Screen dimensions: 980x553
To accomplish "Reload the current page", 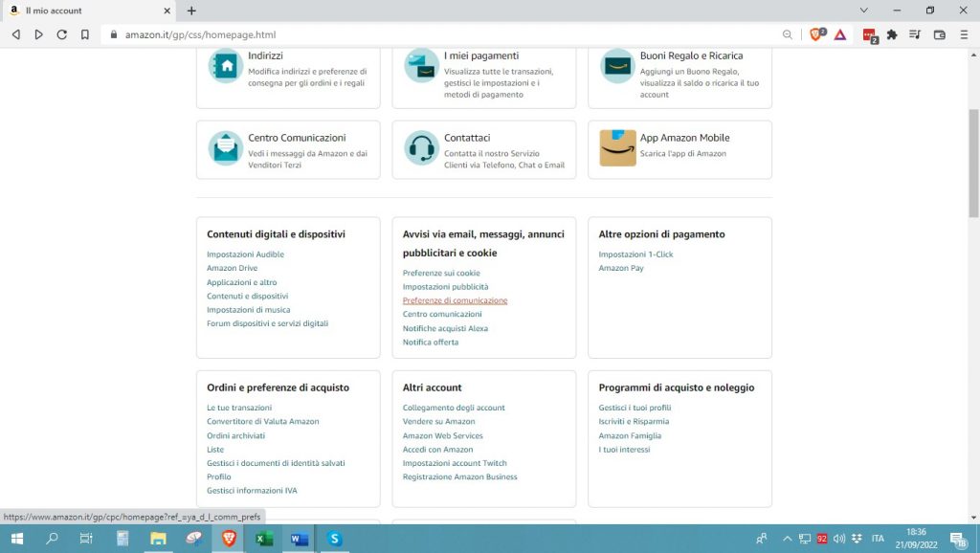I will point(61,34).
